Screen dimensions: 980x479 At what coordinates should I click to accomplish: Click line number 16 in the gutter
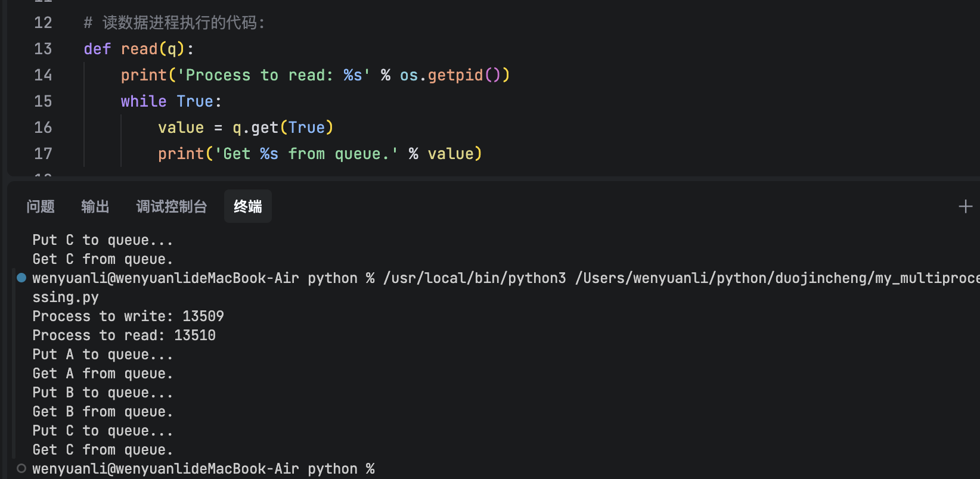tap(43, 127)
